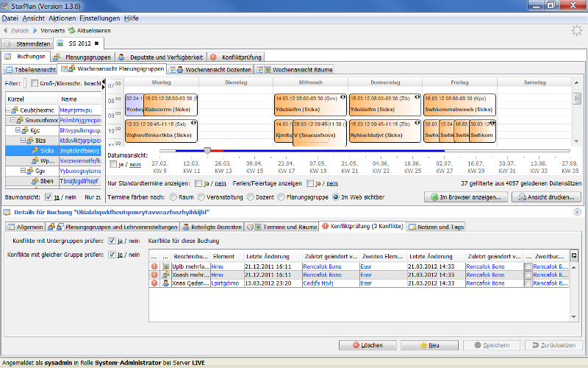
Task: Click the eye icon on Hyhioetdutjvt Thursday booking
Action: coord(417,123)
